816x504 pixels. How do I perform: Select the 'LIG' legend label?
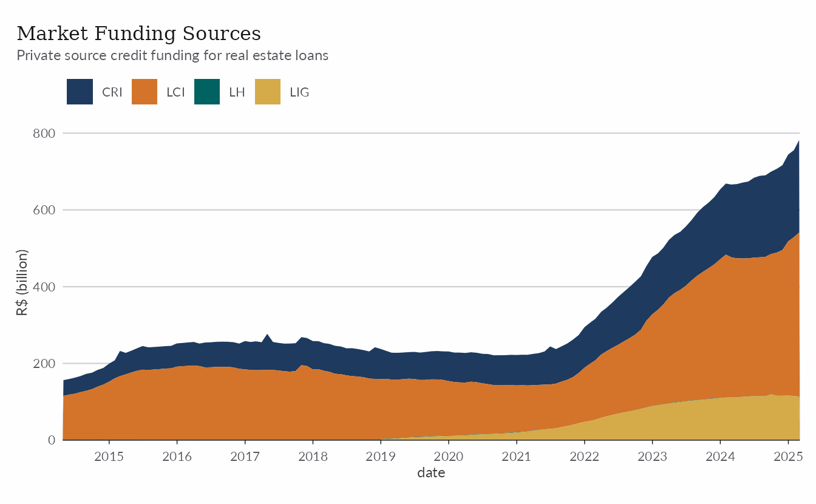pos(300,92)
